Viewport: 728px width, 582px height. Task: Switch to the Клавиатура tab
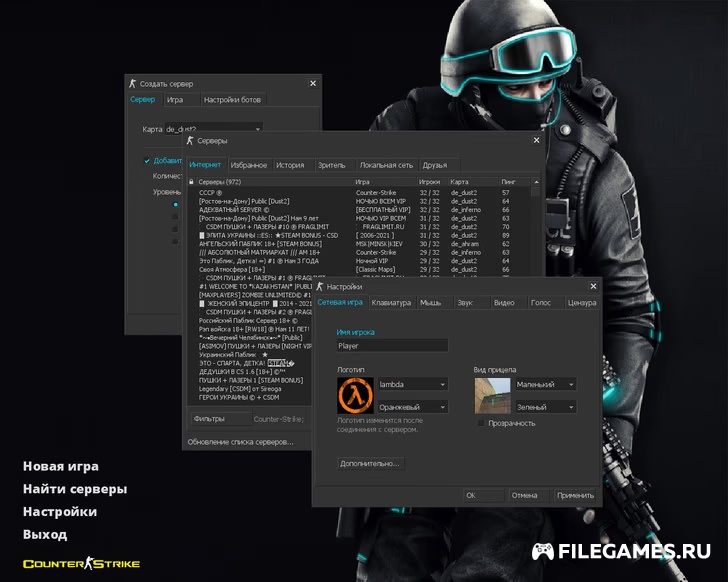[391, 303]
